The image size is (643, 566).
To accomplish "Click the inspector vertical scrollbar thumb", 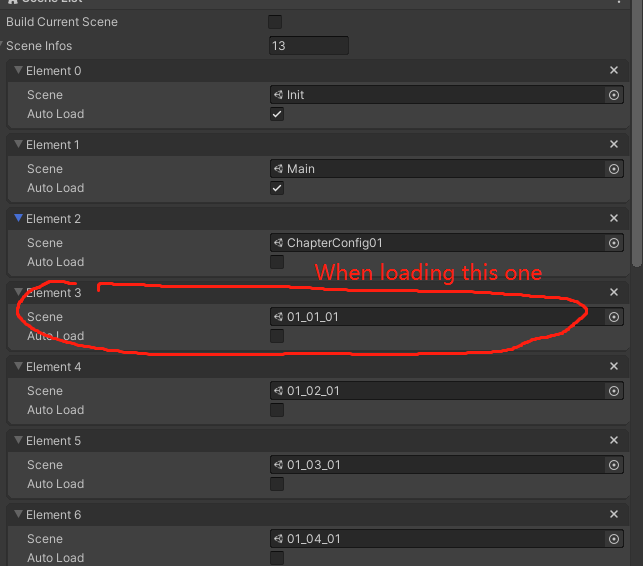I will [x=637, y=131].
